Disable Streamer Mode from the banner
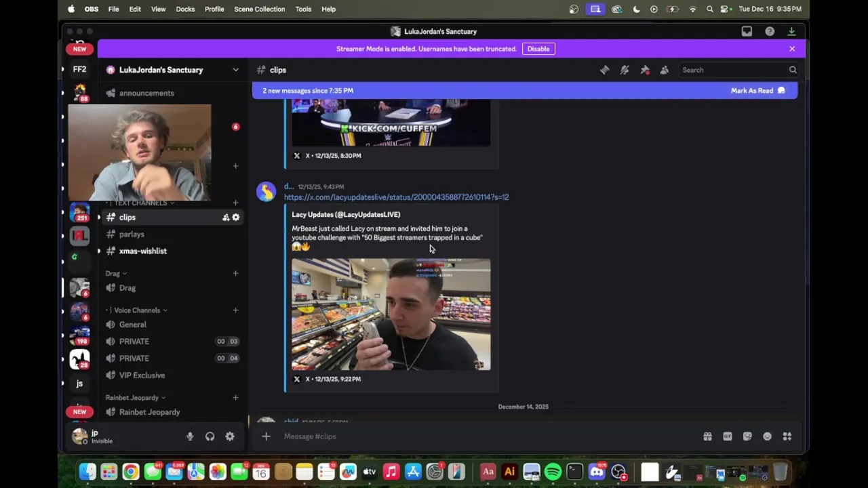This screenshot has width=868, height=488. pos(538,49)
